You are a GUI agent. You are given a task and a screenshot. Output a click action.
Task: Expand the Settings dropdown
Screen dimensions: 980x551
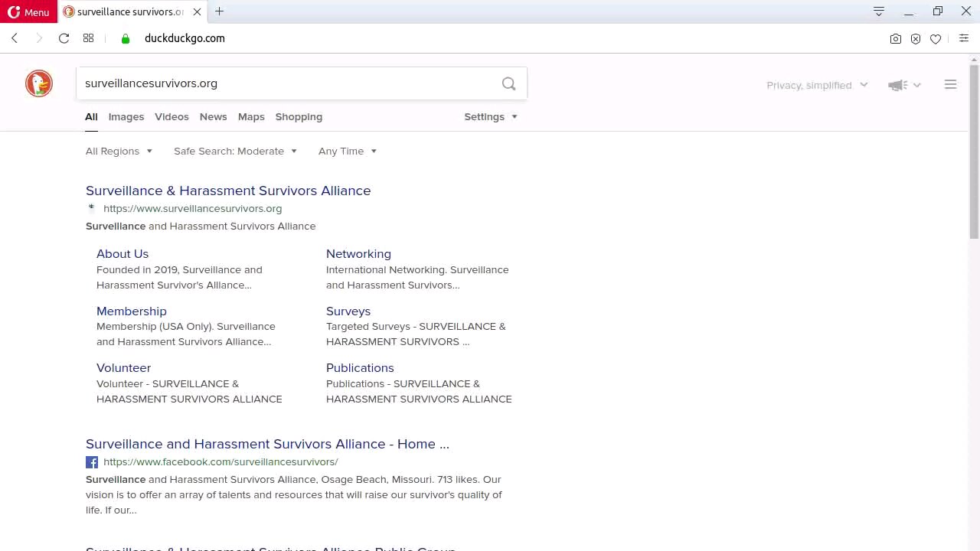pyautogui.click(x=491, y=117)
